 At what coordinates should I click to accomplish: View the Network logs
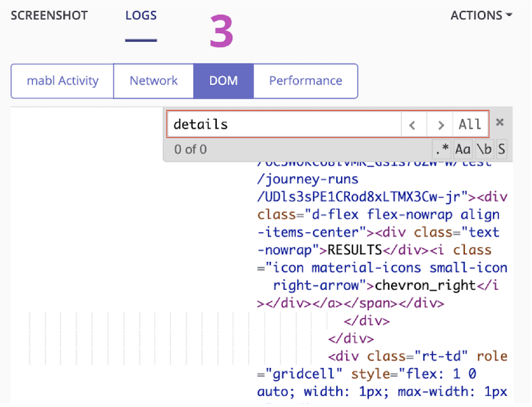pyautogui.click(x=154, y=80)
